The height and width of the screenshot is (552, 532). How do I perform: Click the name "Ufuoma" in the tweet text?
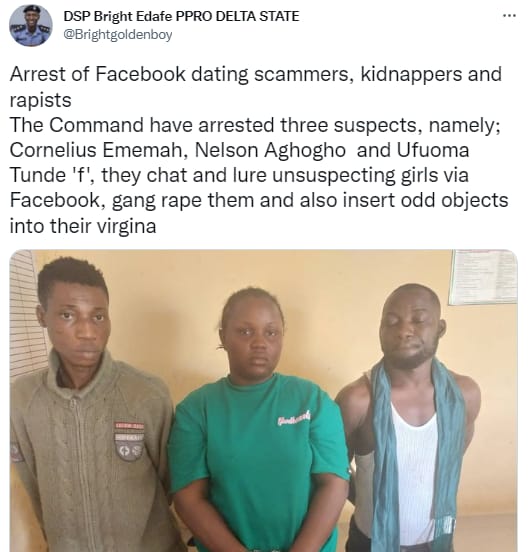point(433,150)
